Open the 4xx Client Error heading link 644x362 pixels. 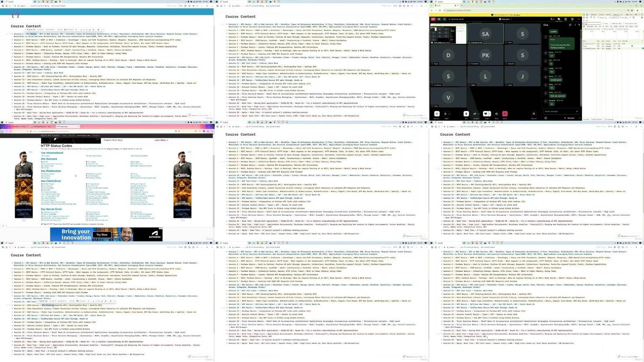51,181
